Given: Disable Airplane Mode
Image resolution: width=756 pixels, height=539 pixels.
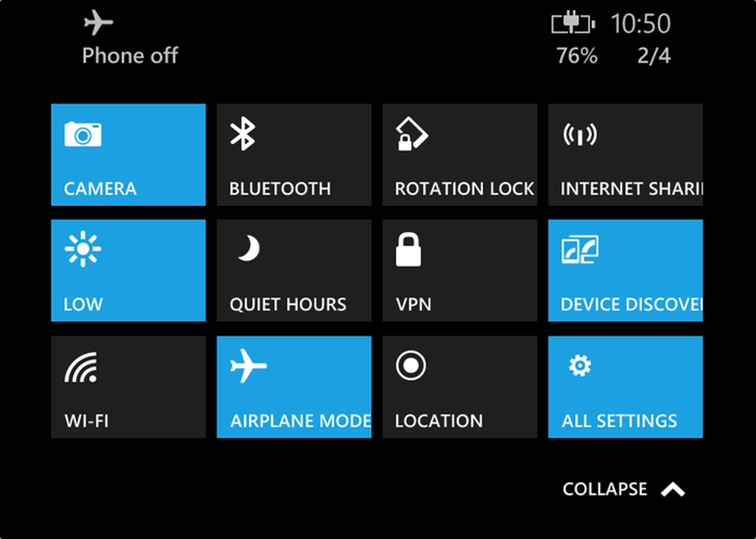Looking at the screenshot, I should (293, 387).
